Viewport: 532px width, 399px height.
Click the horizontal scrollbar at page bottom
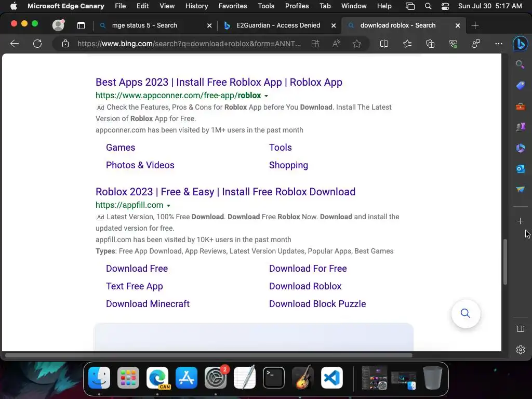point(209,355)
